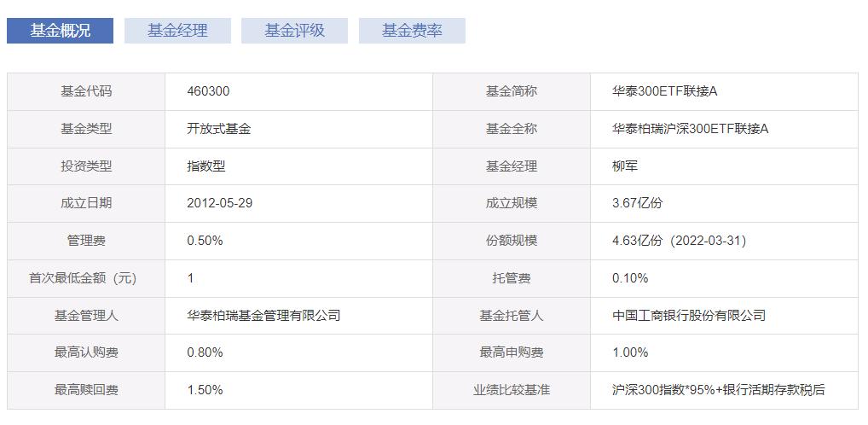The image size is (868, 425).
Task: Click the 最高申购费 label
Action: pyautogui.click(x=512, y=352)
